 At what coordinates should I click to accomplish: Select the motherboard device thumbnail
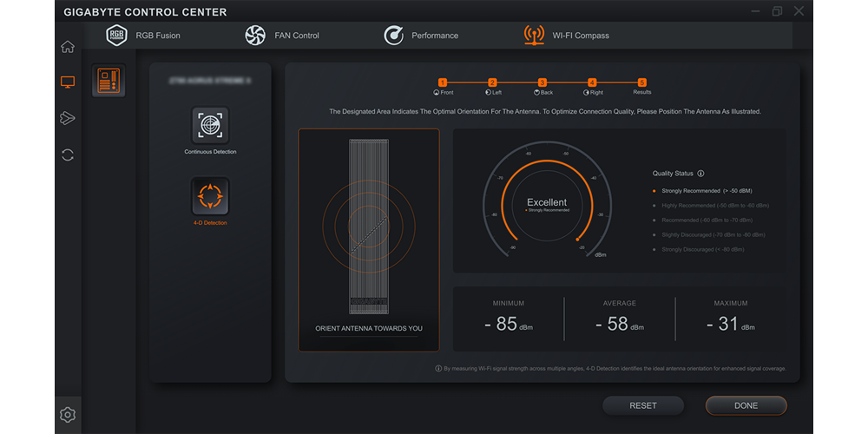click(108, 81)
